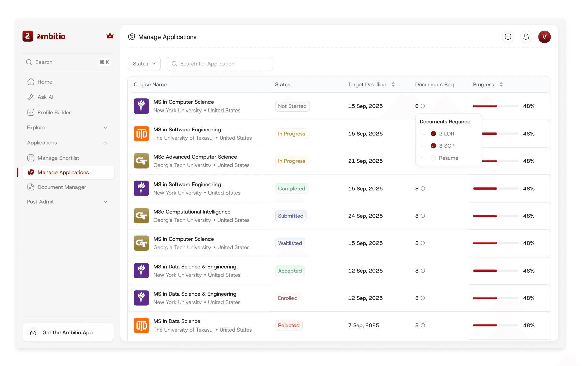Click 21 Sep, 2025 deadline cell
Screen dimensions: 588x366
tap(365, 161)
